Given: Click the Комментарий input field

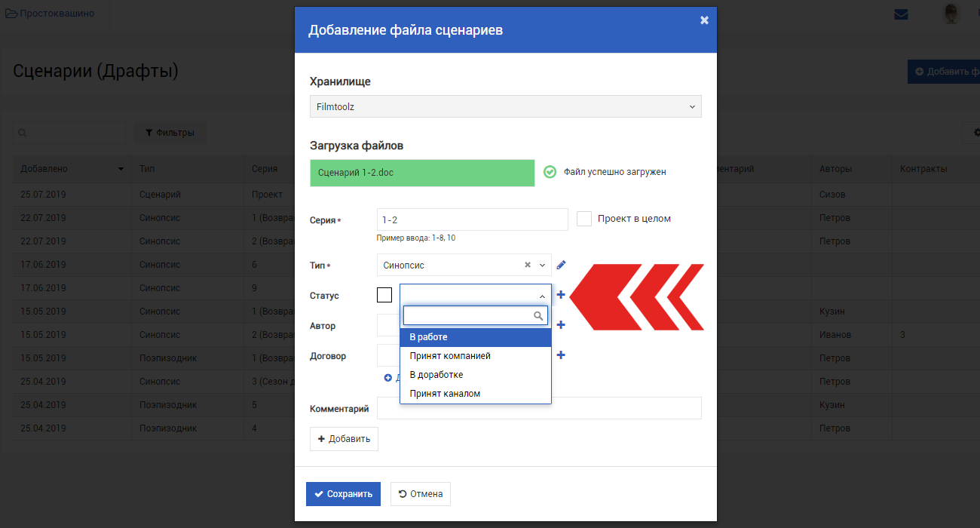Looking at the screenshot, I should tap(539, 408).
